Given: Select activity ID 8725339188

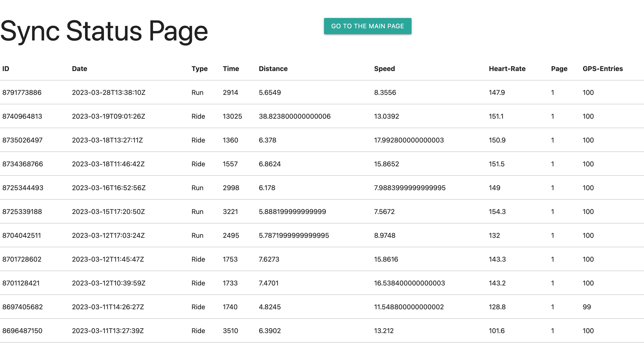Looking at the screenshot, I should click(x=22, y=212).
